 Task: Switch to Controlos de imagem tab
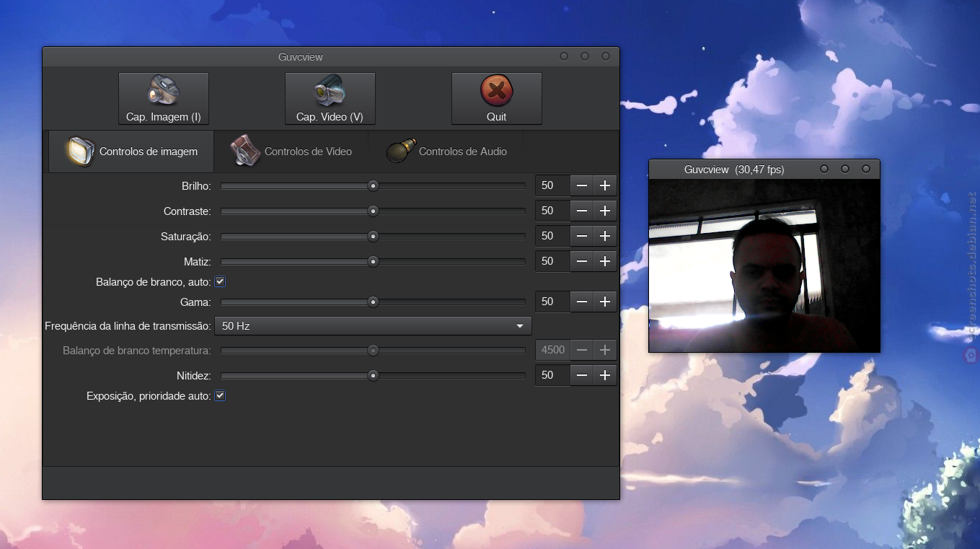[131, 151]
